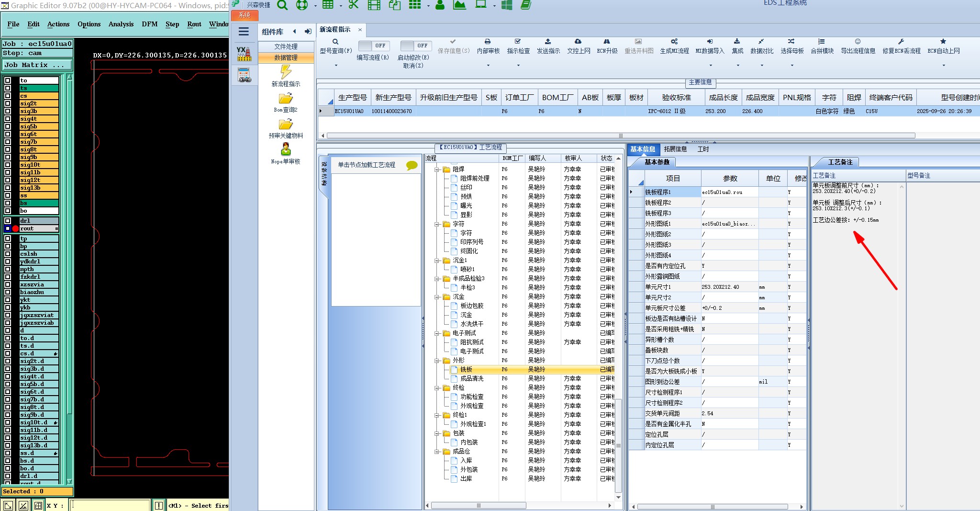Toggle 启动修改(E) OFF switch

tap(416, 46)
